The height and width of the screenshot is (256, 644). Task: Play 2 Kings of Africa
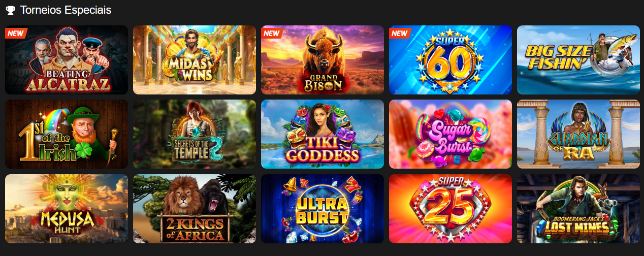click(x=195, y=209)
